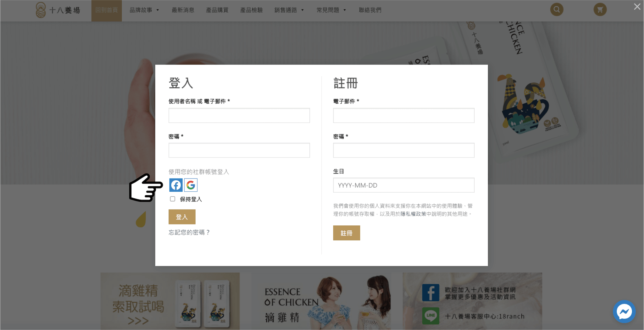644x330 pixels.
Task: Open the 忘記您的密碼 link
Action: coord(189,232)
